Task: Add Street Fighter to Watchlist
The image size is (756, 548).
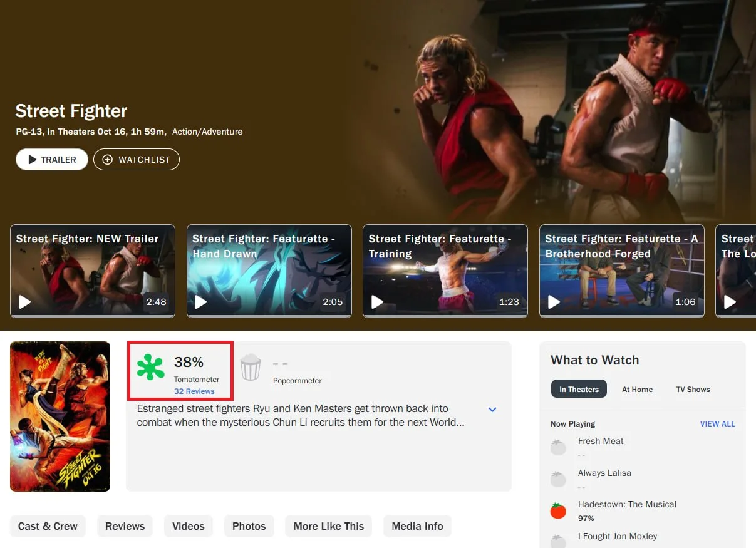Action: (137, 160)
